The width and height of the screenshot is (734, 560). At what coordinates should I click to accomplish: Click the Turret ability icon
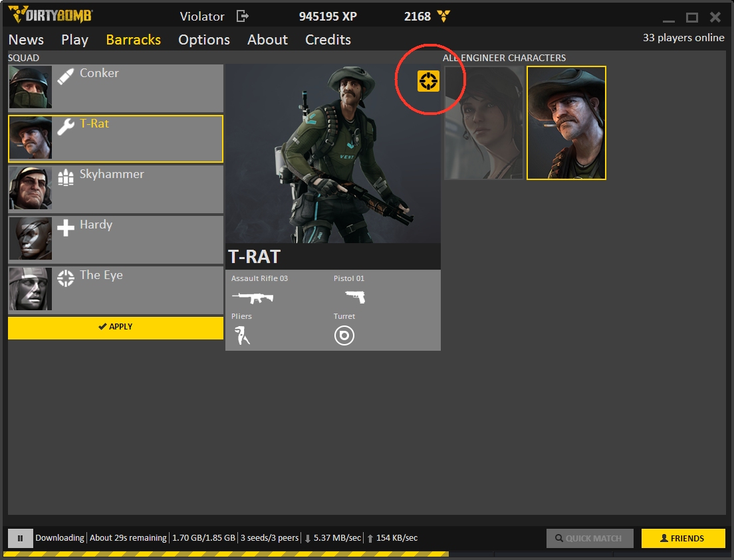[344, 335]
